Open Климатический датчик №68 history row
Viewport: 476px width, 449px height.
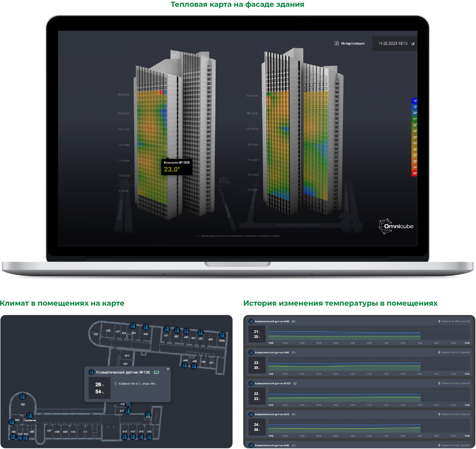pyautogui.click(x=272, y=321)
